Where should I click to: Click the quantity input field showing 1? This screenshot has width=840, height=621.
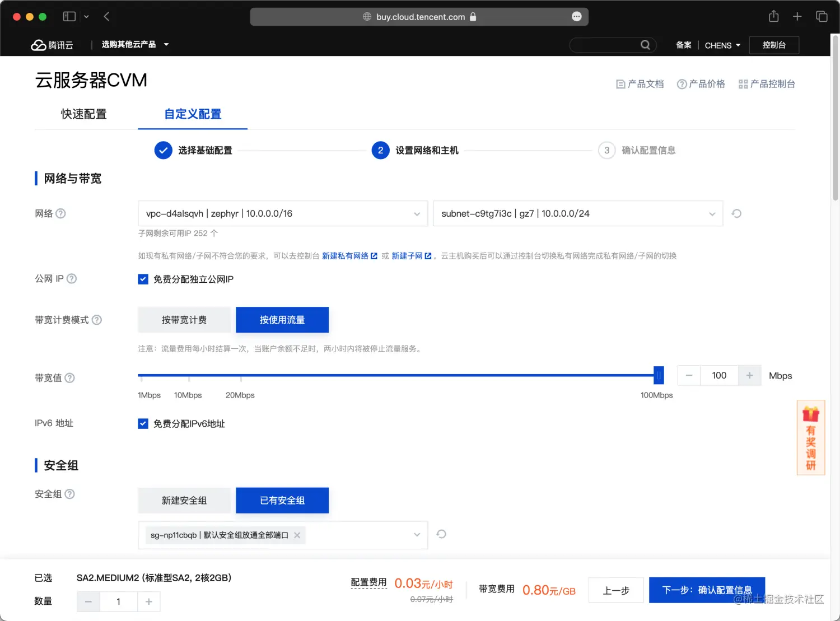tap(119, 601)
